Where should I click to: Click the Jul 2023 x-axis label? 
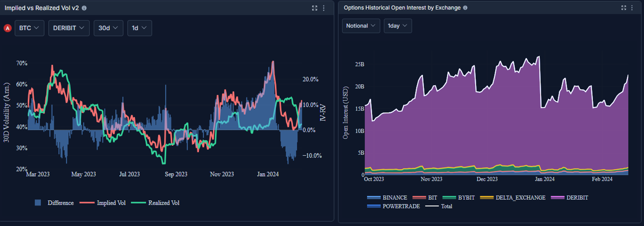(129, 174)
